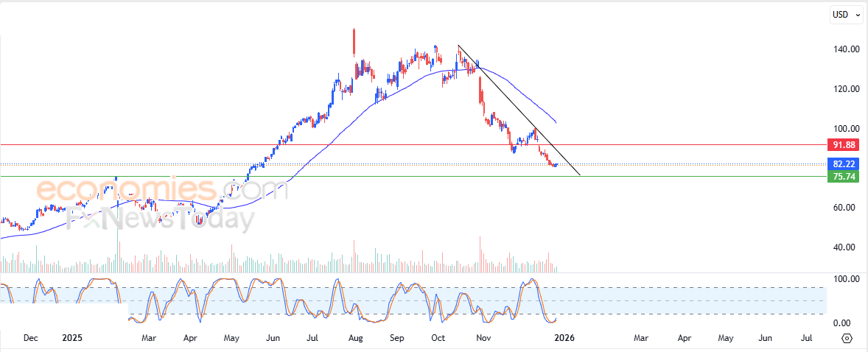Click the 2025 label on time axis
The width and height of the screenshot is (868, 352).
pos(72,338)
